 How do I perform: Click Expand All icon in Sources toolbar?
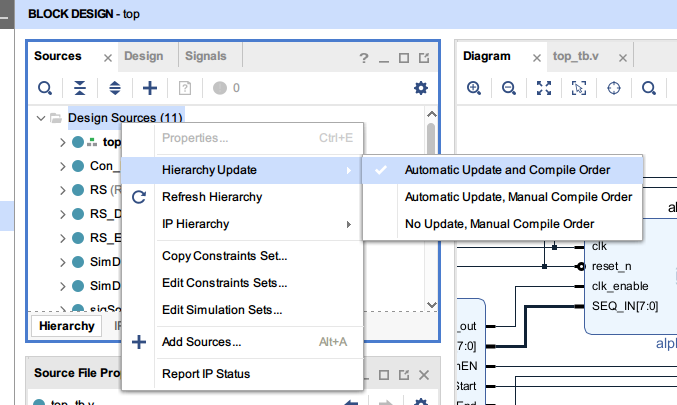pos(115,88)
